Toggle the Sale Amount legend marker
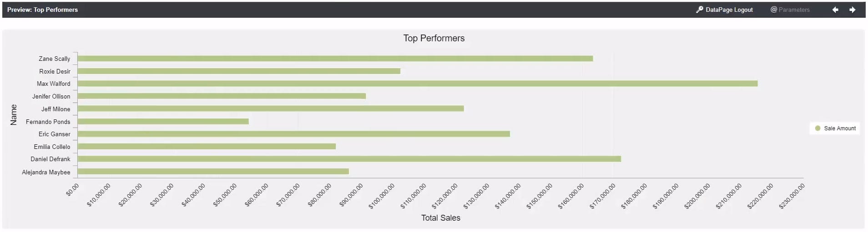This screenshot has width=868, height=232. [x=818, y=128]
